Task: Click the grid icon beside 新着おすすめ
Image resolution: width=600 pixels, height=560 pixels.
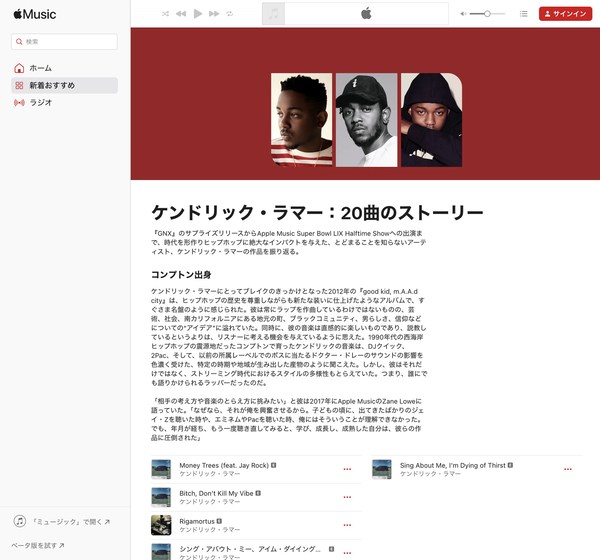Action: click(19, 85)
